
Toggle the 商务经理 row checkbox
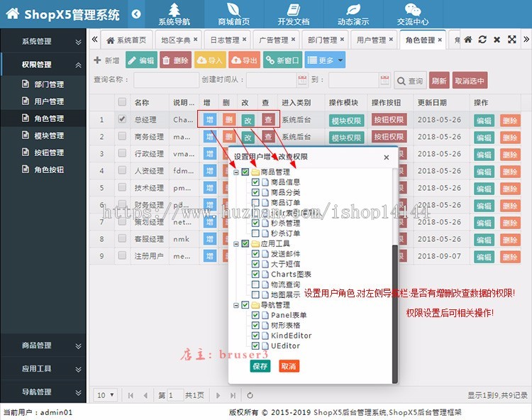pyautogui.click(x=122, y=136)
